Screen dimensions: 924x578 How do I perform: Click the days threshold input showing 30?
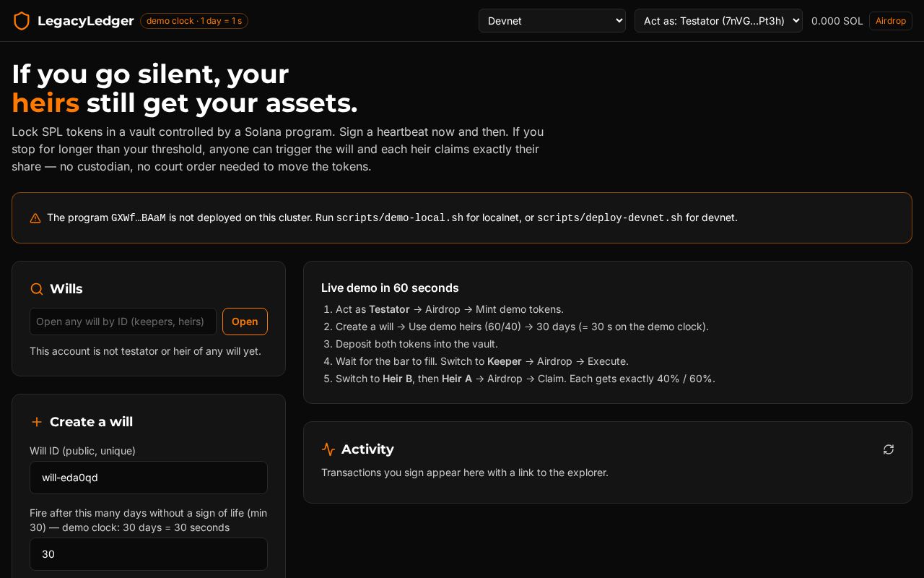point(149,554)
